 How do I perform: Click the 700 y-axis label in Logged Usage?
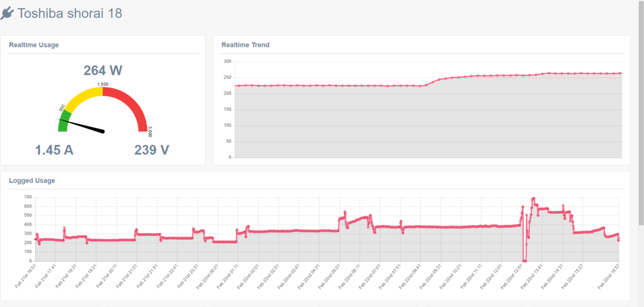click(x=28, y=197)
